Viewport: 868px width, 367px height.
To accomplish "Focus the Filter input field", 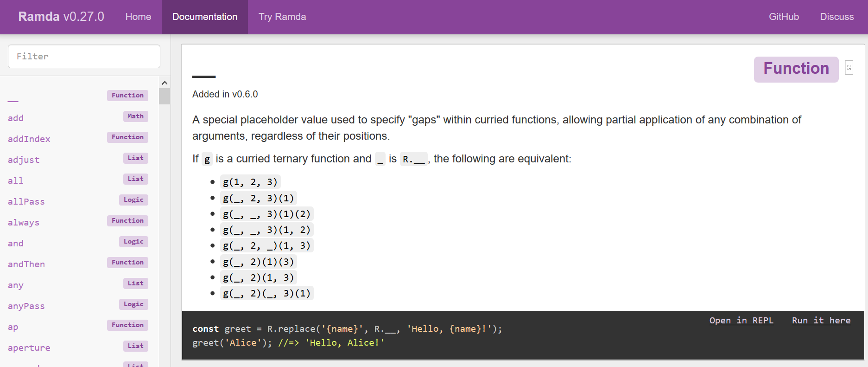I will tap(84, 57).
